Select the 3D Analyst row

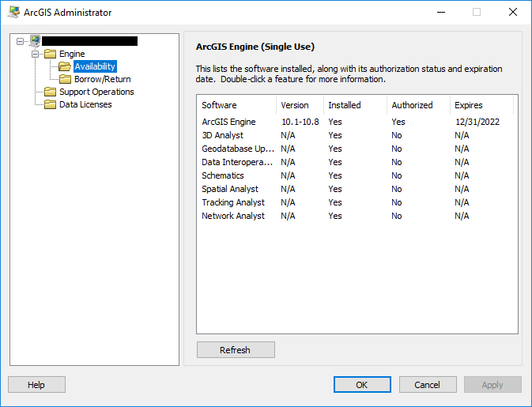pyautogui.click(x=357, y=135)
